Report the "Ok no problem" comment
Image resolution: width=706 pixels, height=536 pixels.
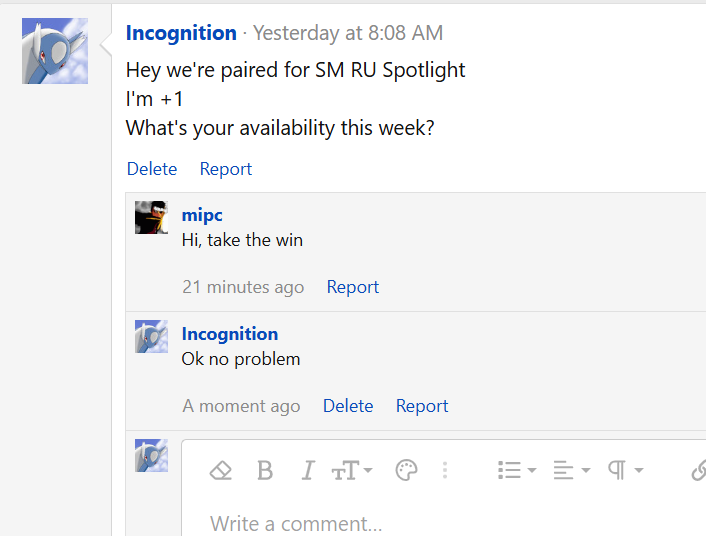coord(422,406)
